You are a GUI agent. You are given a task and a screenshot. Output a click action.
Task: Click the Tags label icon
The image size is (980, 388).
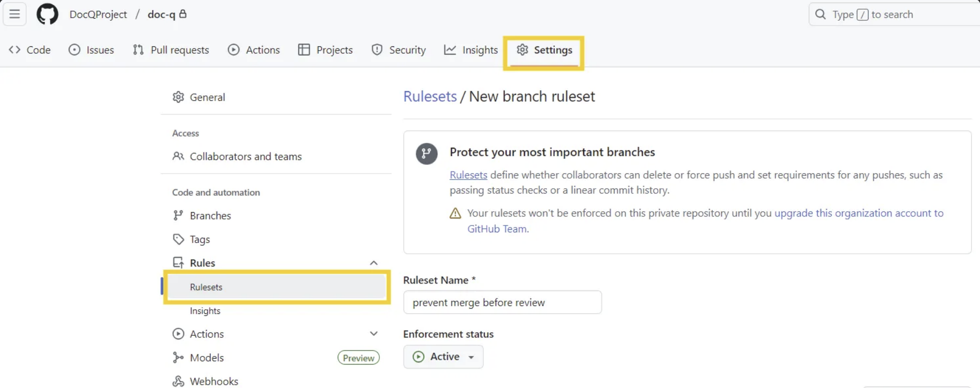click(x=178, y=239)
